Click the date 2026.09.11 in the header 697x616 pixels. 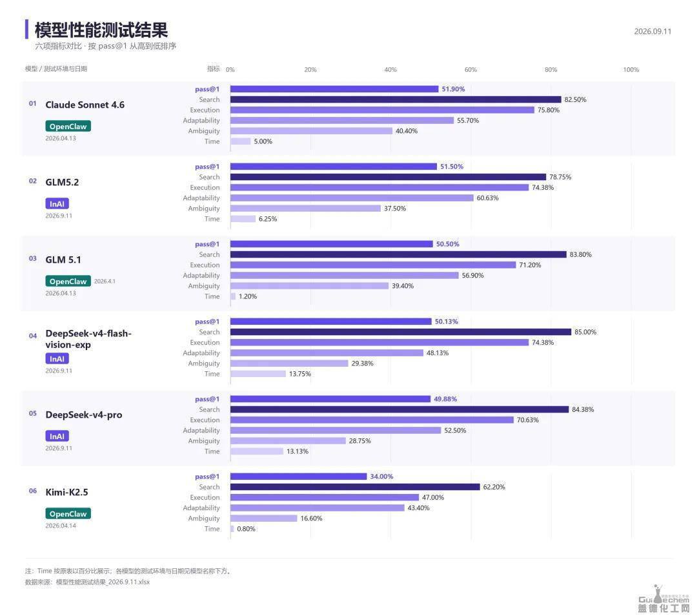[x=652, y=32]
